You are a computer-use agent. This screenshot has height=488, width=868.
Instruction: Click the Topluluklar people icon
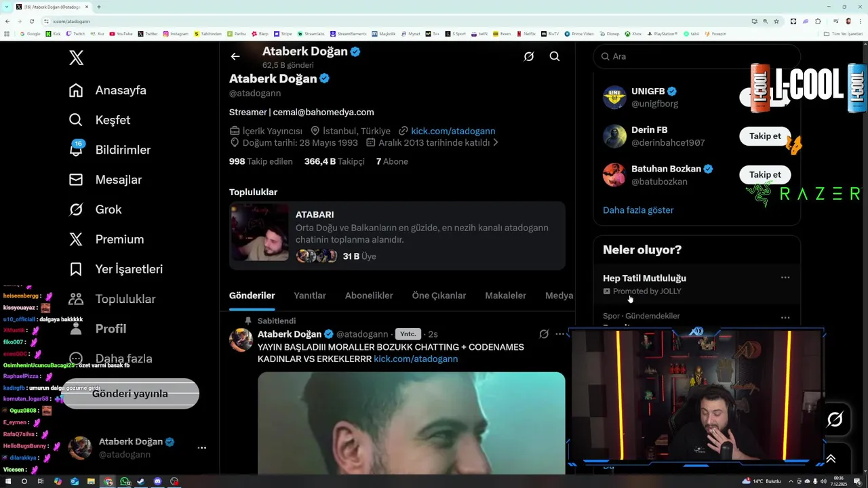point(76,299)
